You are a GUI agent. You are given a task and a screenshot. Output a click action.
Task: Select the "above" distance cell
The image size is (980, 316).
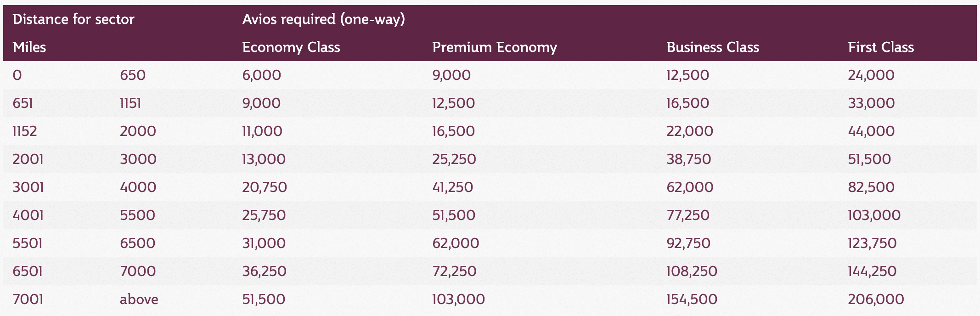tap(139, 299)
